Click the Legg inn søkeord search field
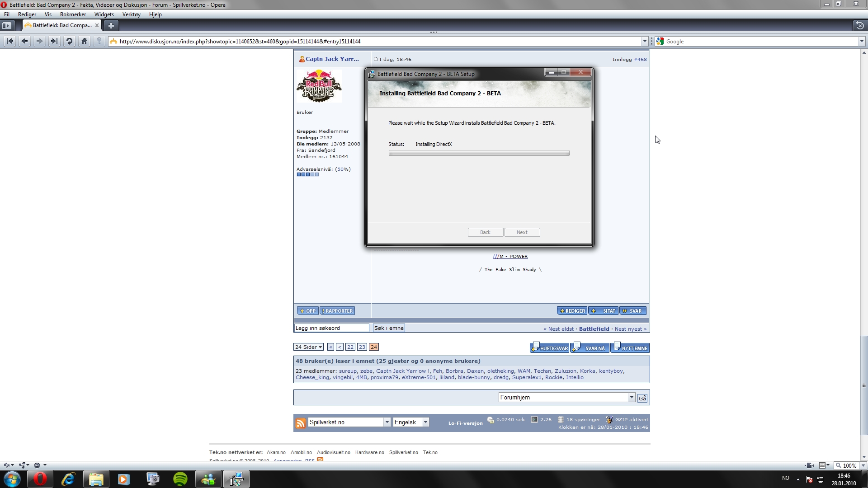868x488 pixels. [x=331, y=328]
